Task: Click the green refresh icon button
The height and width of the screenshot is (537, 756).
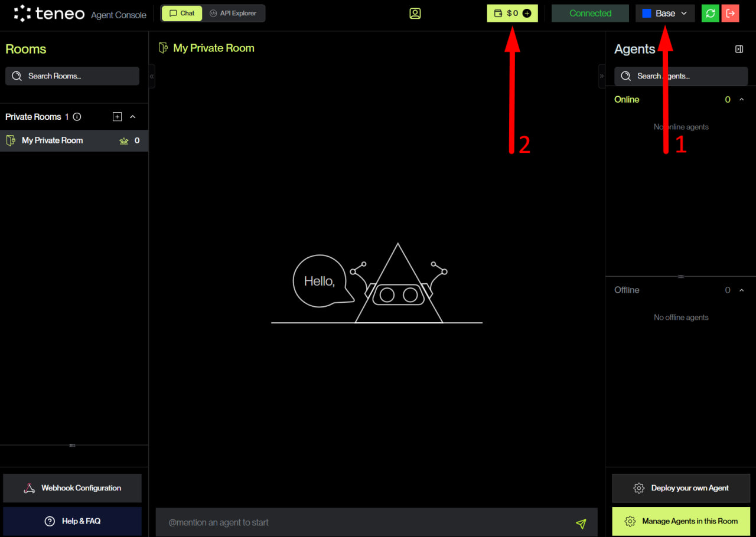Action: point(711,14)
